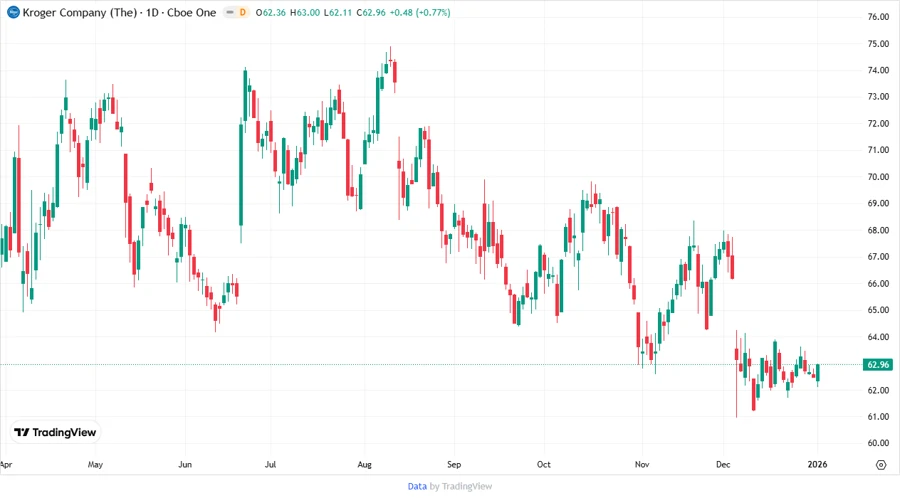Click the close value C62.96
Screen dimensions: 900x498
371,12
